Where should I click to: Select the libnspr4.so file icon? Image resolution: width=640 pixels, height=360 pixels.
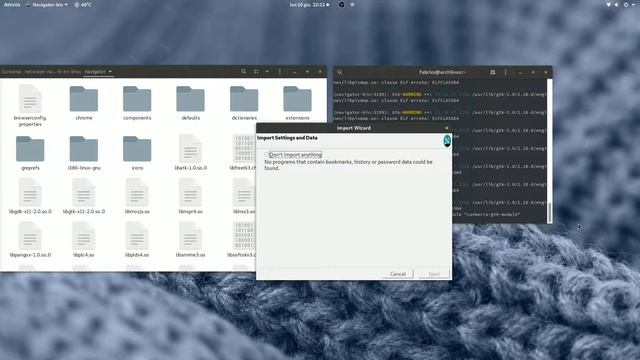[x=191, y=193]
